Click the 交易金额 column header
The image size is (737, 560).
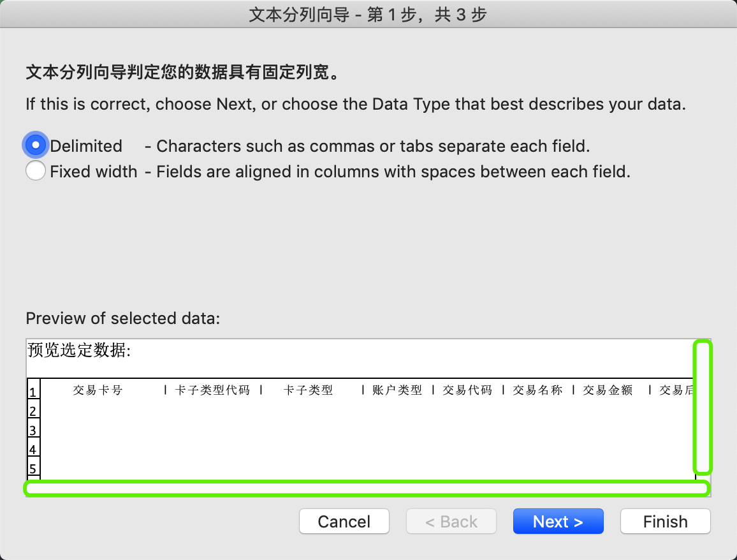[x=608, y=390]
